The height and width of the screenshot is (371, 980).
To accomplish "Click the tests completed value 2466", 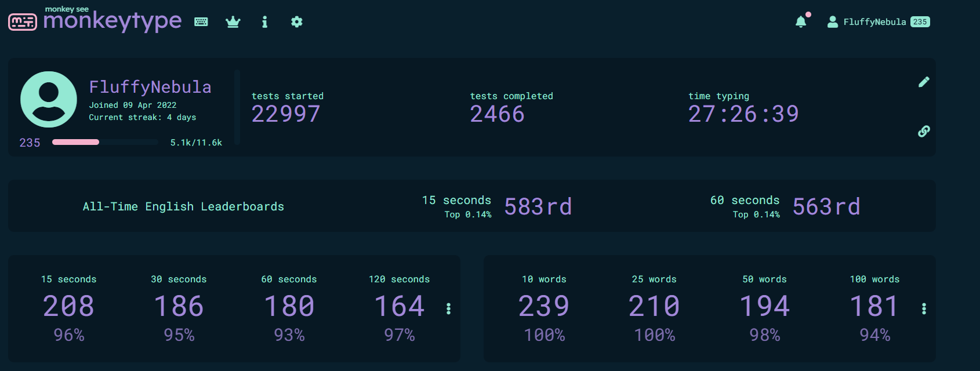I will pos(498,114).
